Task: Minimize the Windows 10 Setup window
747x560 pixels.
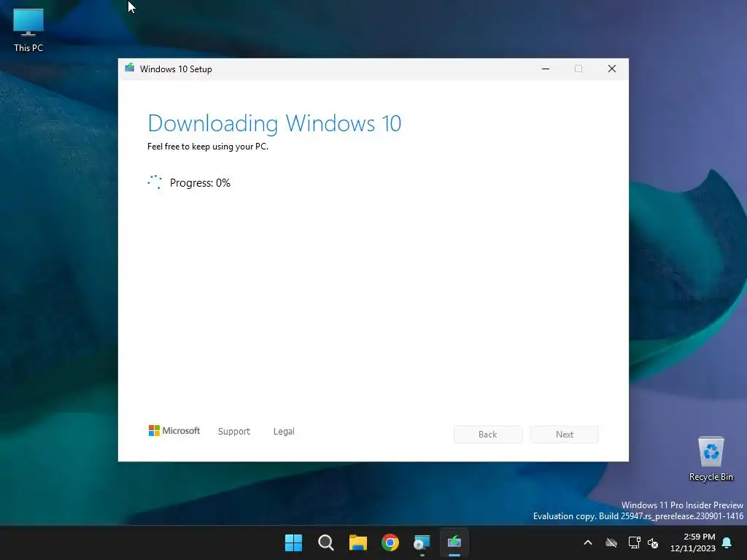Action: coord(546,69)
